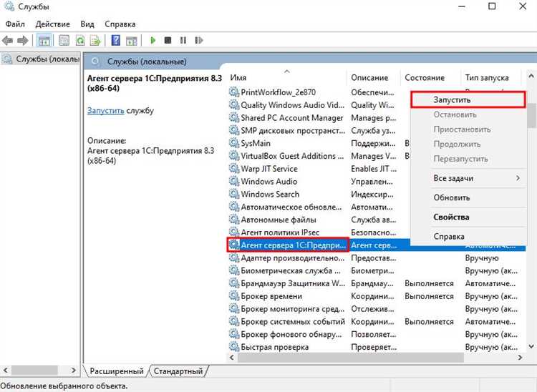The image size is (537, 392).
Task: Select the Брокер мониторинга среды service name
Action: [292, 309]
